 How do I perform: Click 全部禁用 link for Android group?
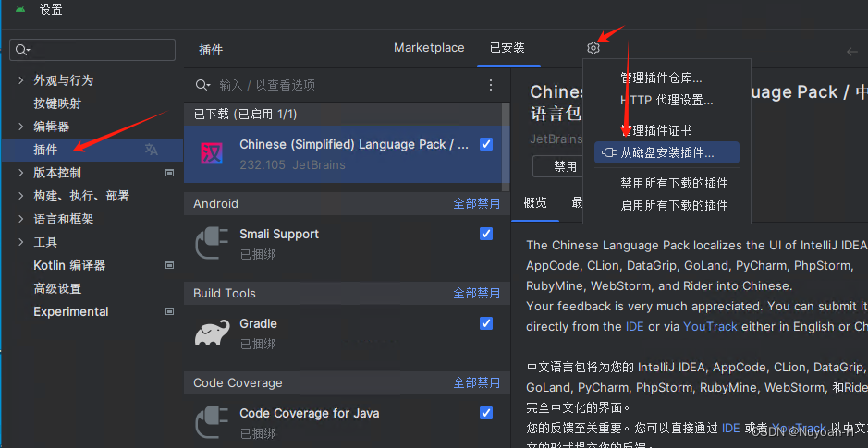477,203
